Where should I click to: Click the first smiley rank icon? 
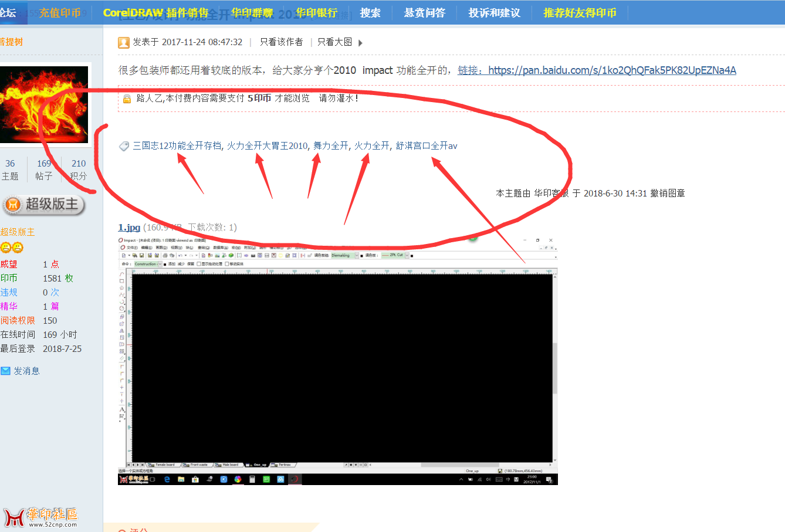tap(6, 248)
